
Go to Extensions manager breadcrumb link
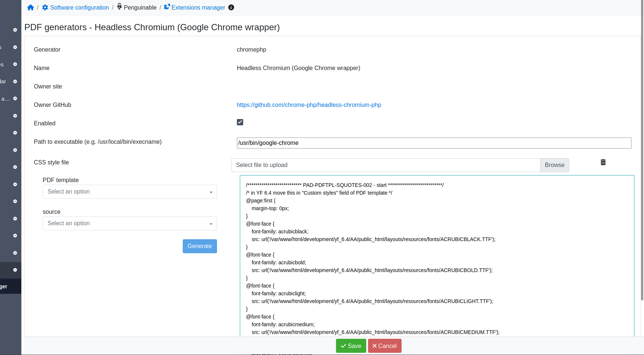click(198, 7)
